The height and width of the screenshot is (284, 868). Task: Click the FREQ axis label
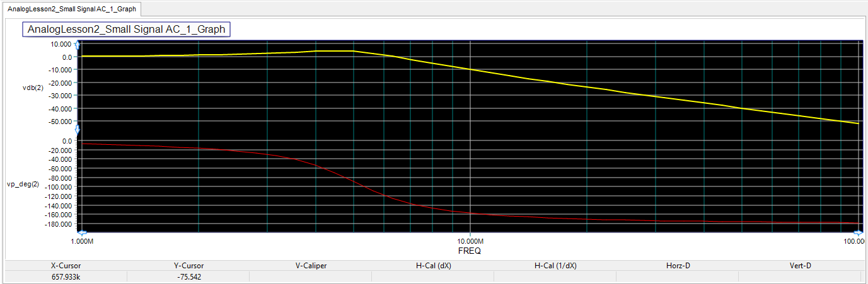click(x=470, y=251)
